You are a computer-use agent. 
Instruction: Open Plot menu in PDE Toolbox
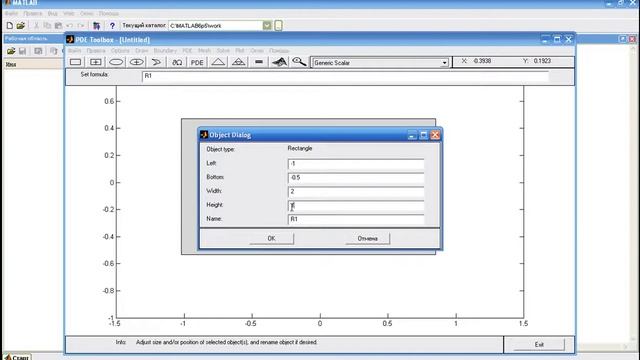point(240,51)
